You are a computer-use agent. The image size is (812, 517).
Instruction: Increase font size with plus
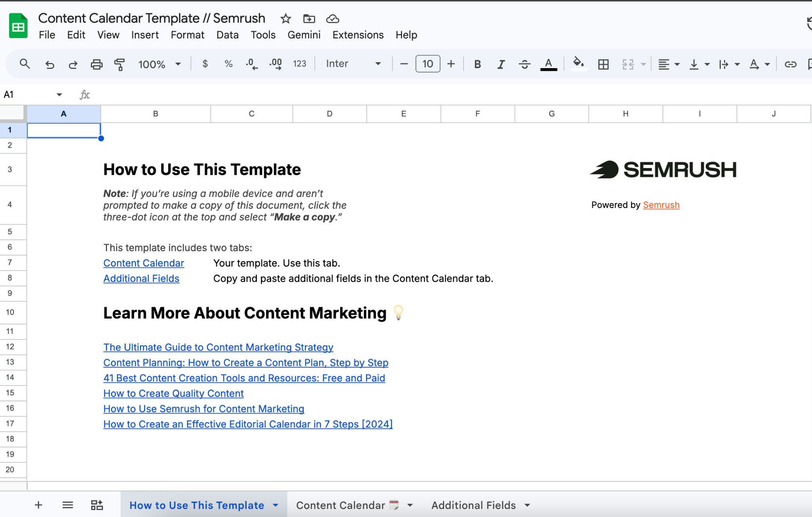tap(451, 64)
